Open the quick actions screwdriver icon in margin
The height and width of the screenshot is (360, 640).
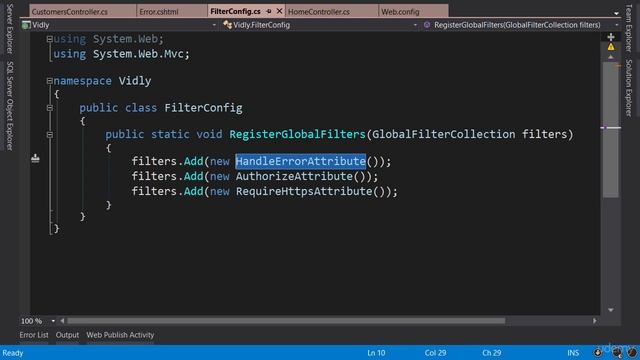coord(36,158)
